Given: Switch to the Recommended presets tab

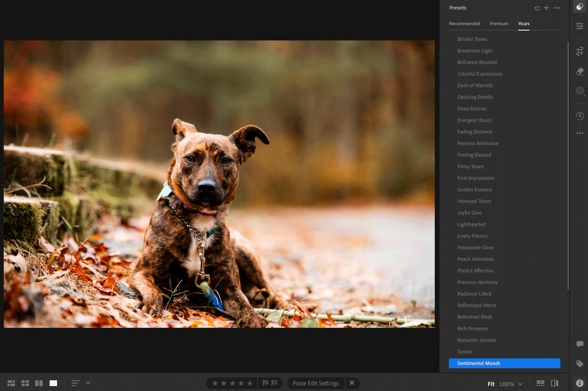Looking at the screenshot, I should click(x=464, y=24).
